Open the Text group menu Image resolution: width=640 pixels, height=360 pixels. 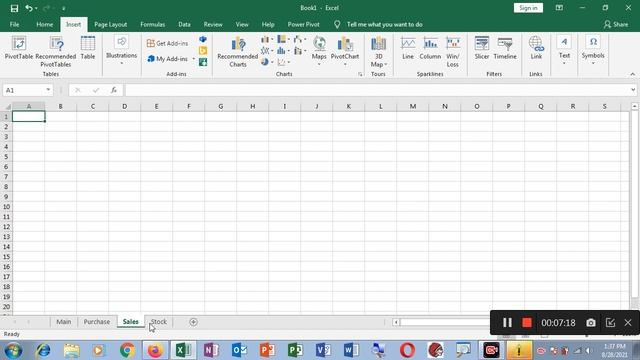tap(564, 50)
